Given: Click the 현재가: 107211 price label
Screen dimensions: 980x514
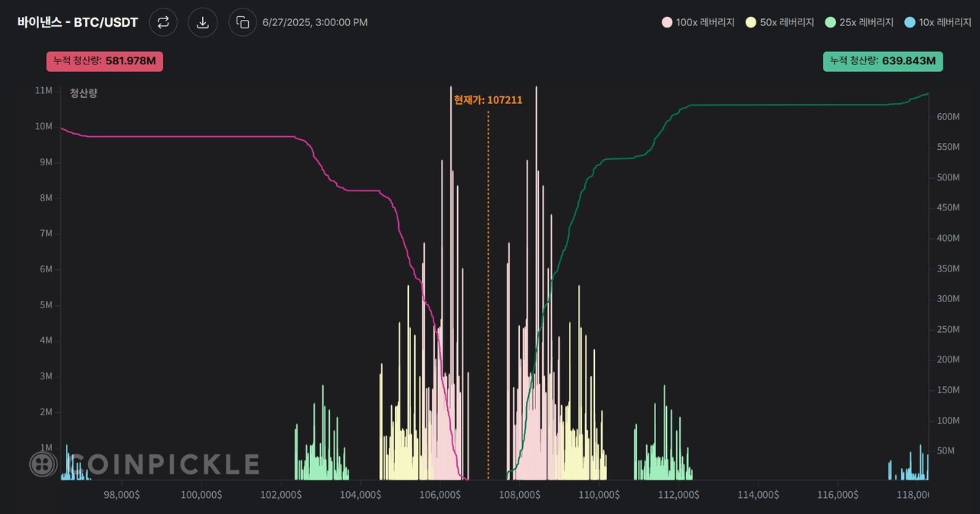Looking at the screenshot, I should click(488, 99).
